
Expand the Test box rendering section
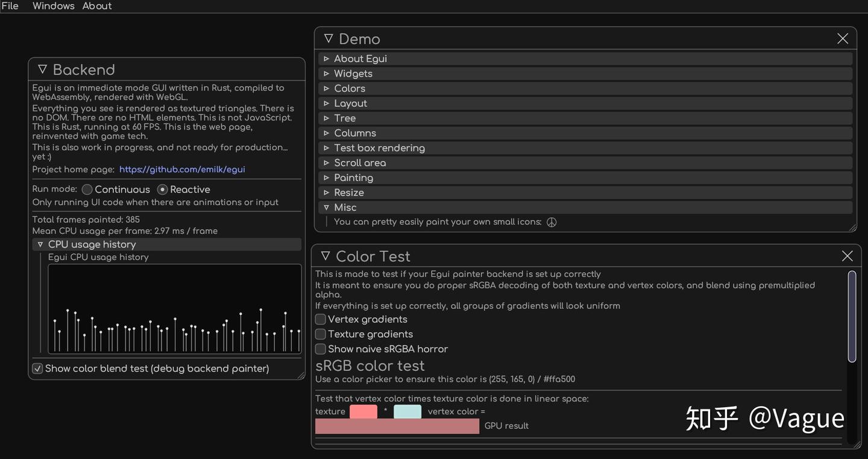[585, 148]
